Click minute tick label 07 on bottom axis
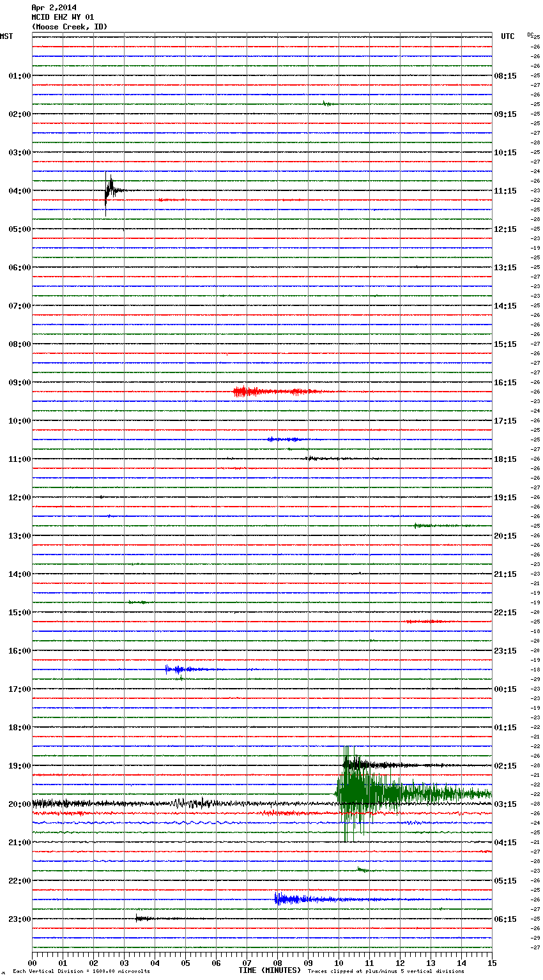This screenshot has height=980, width=543. [247, 963]
